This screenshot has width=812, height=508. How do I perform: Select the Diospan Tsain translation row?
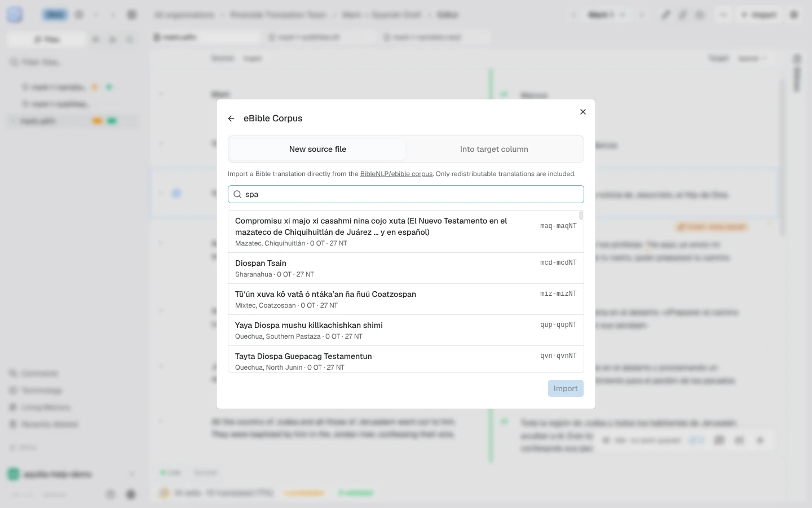(406, 268)
